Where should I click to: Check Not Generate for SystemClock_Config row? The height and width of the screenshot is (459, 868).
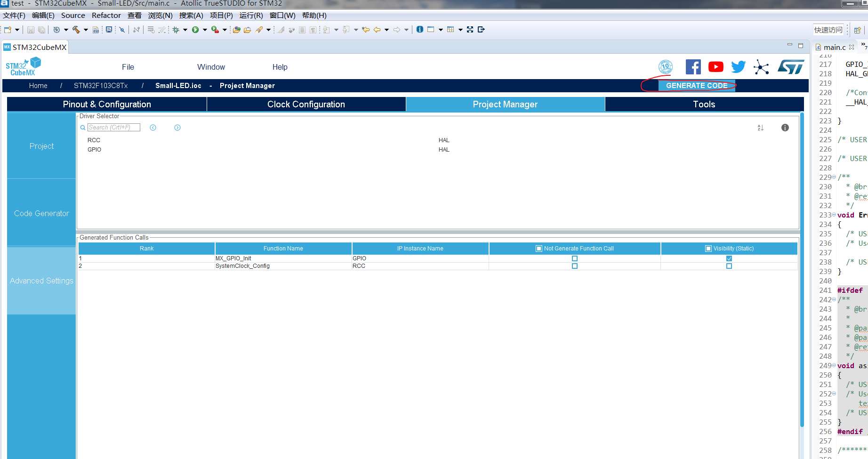(575, 266)
